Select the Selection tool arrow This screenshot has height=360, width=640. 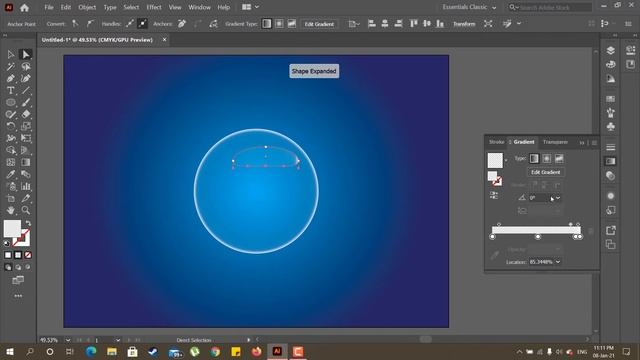(x=11, y=54)
